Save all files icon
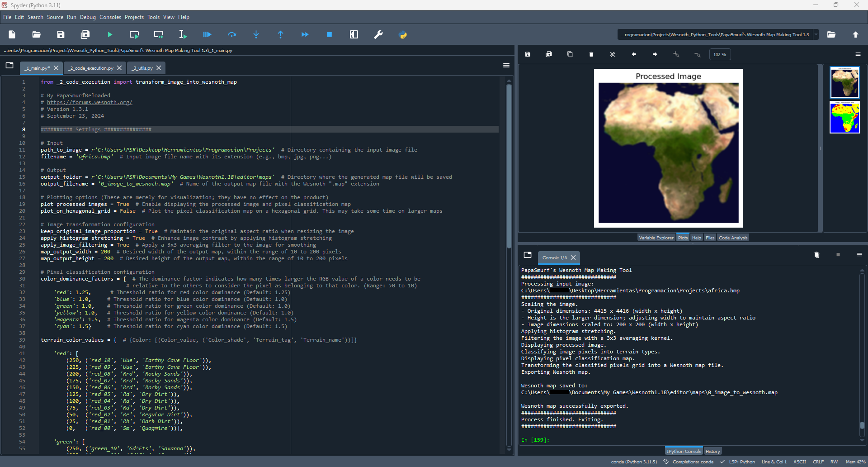The height and width of the screenshot is (467, 868). click(x=85, y=34)
